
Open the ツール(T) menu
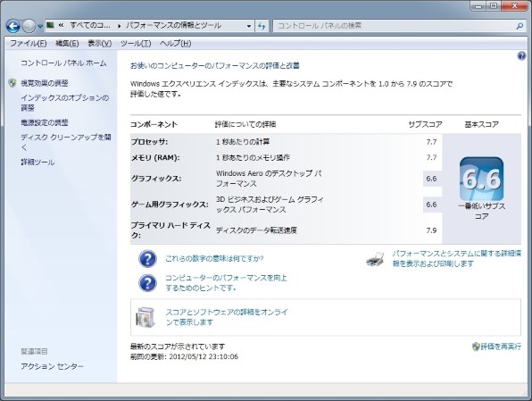(x=136, y=44)
